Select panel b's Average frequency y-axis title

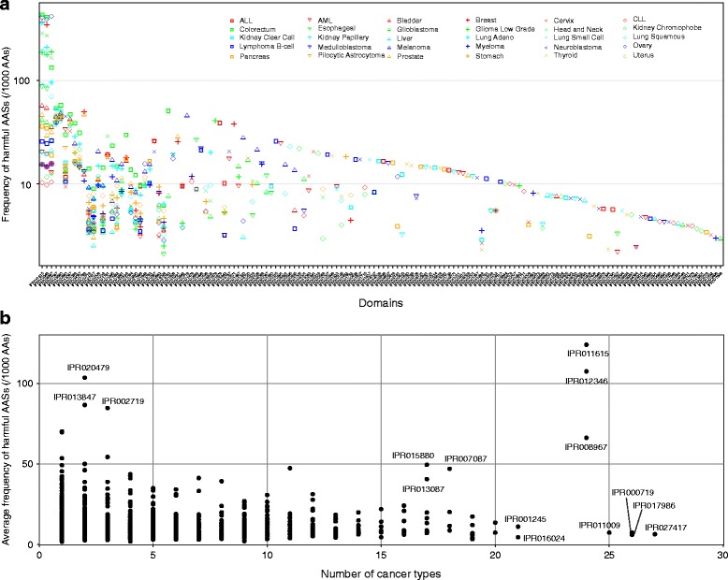(6, 440)
